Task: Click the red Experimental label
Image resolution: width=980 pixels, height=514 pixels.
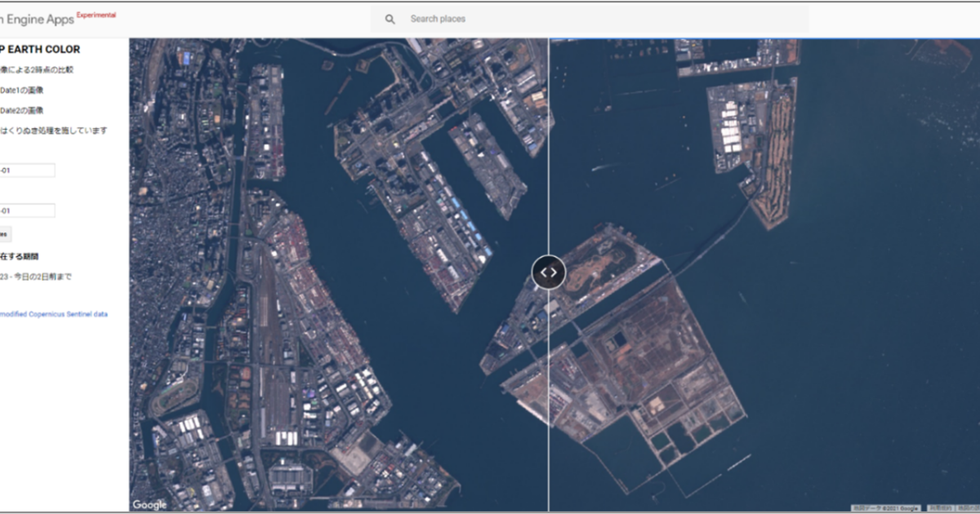Action: click(96, 15)
